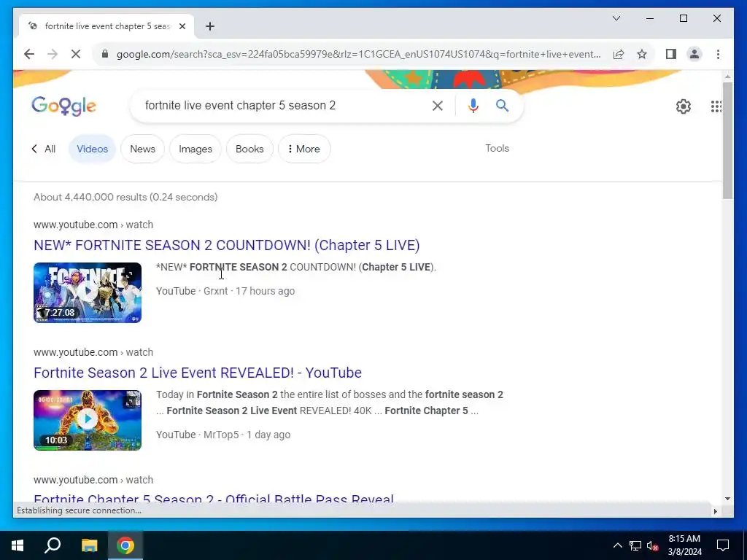Click the first www.youtube.com › watch breadcrumb
The width and height of the screenshot is (747, 560).
click(x=93, y=225)
